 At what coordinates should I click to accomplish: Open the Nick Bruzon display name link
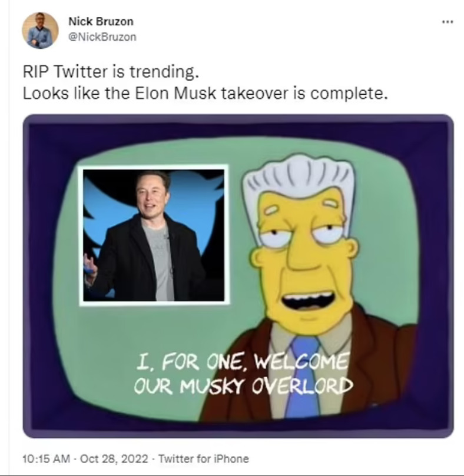(101, 22)
